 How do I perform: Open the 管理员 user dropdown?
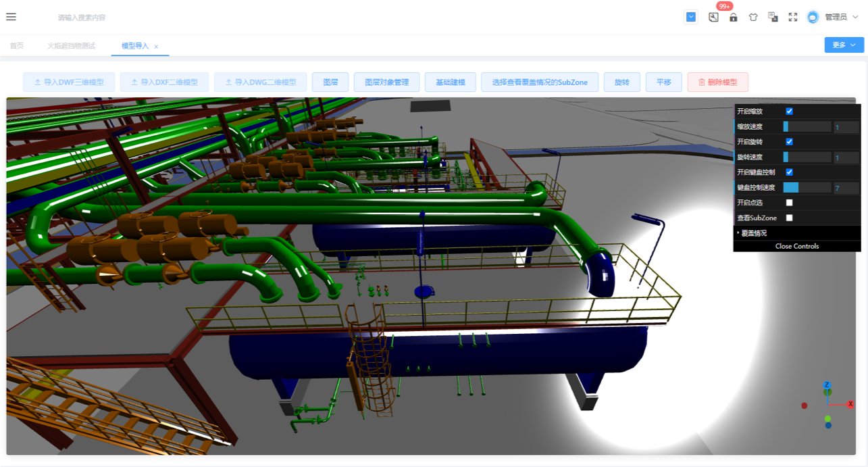click(841, 17)
